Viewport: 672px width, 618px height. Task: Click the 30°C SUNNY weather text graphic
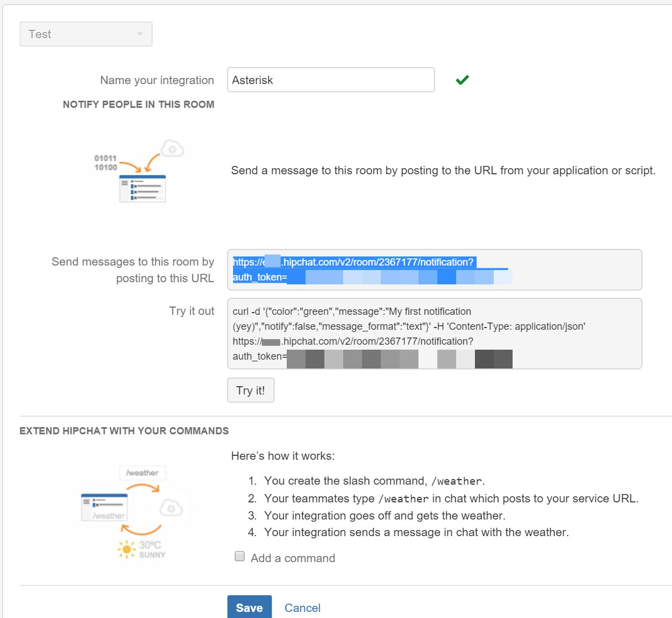152,549
